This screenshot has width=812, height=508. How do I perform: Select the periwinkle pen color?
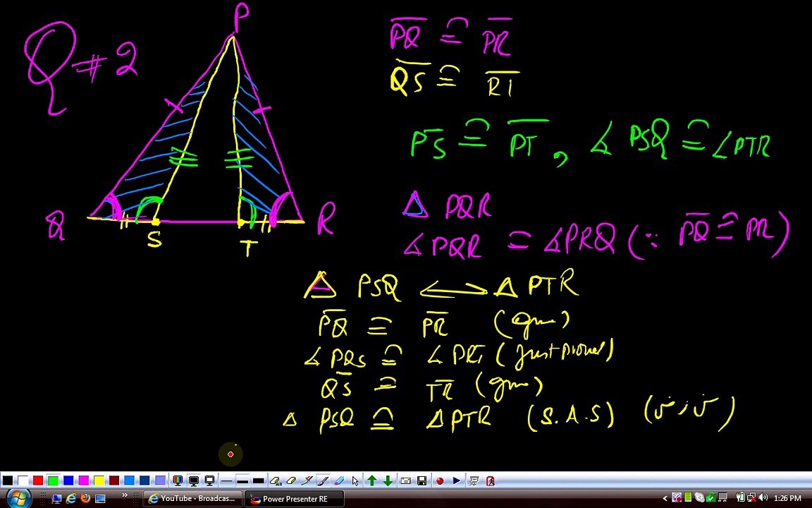(x=160, y=480)
